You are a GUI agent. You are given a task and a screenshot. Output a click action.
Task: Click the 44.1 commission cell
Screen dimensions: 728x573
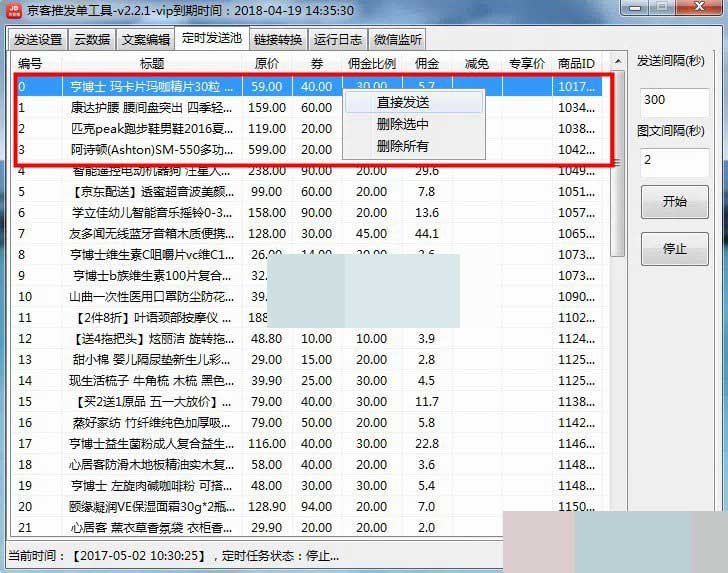427,234
